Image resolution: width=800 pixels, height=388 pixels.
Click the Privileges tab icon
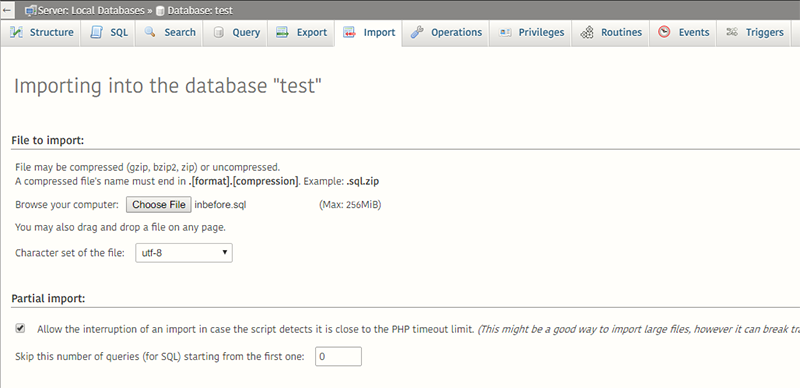click(505, 32)
